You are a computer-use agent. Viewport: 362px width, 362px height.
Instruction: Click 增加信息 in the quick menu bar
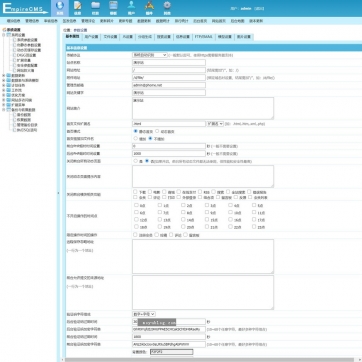click(x=14, y=21)
